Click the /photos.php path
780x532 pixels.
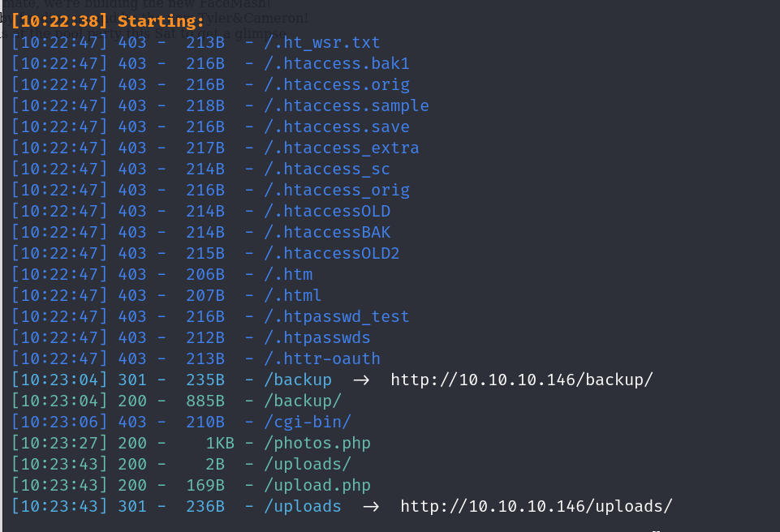317,443
